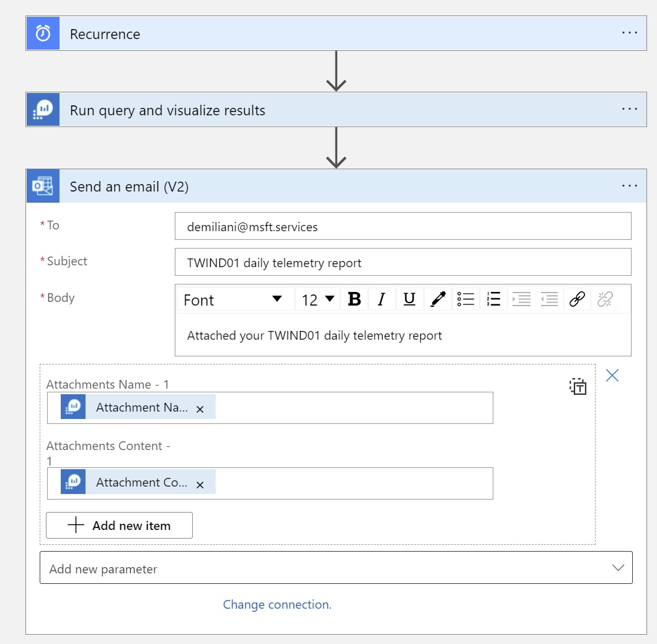The width and height of the screenshot is (657, 644).
Task: Open Run query step ellipsis menu
Action: tap(629, 109)
